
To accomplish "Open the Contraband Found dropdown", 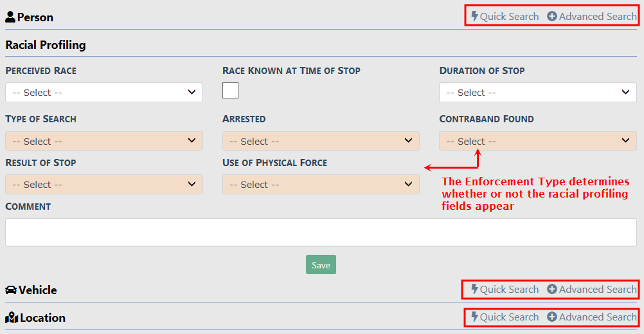I will 538,142.
